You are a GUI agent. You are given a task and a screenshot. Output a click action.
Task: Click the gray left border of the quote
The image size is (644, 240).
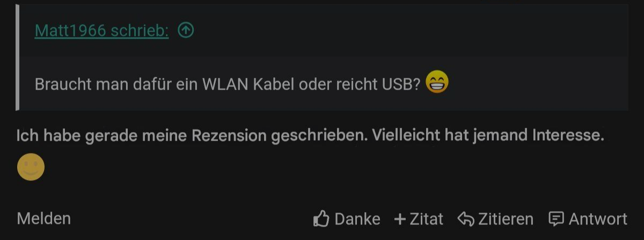click(18, 57)
